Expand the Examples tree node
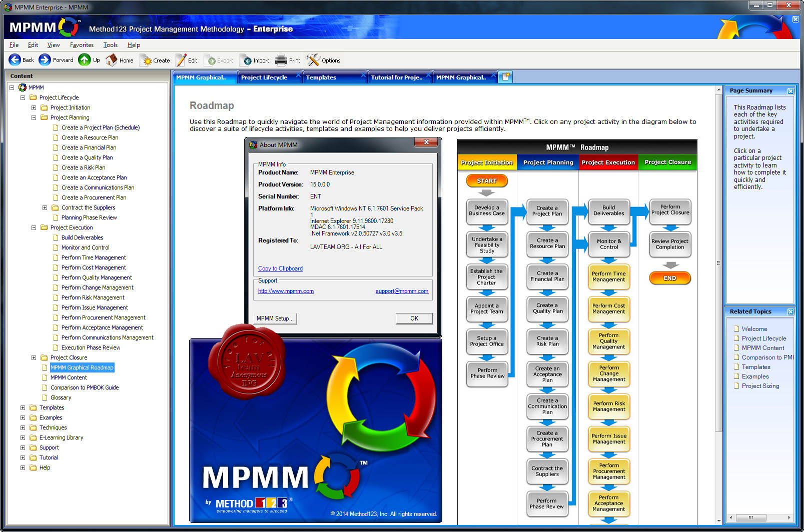 (x=23, y=417)
